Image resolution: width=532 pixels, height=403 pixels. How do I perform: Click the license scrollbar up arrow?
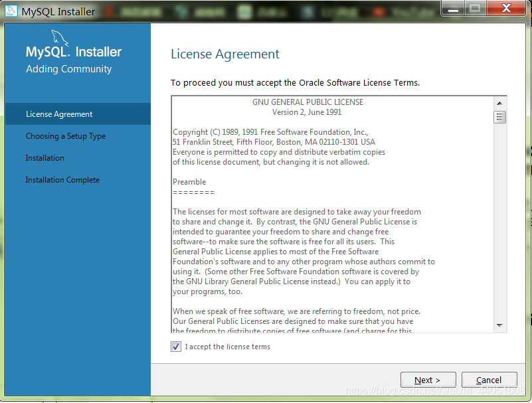click(499, 103)
